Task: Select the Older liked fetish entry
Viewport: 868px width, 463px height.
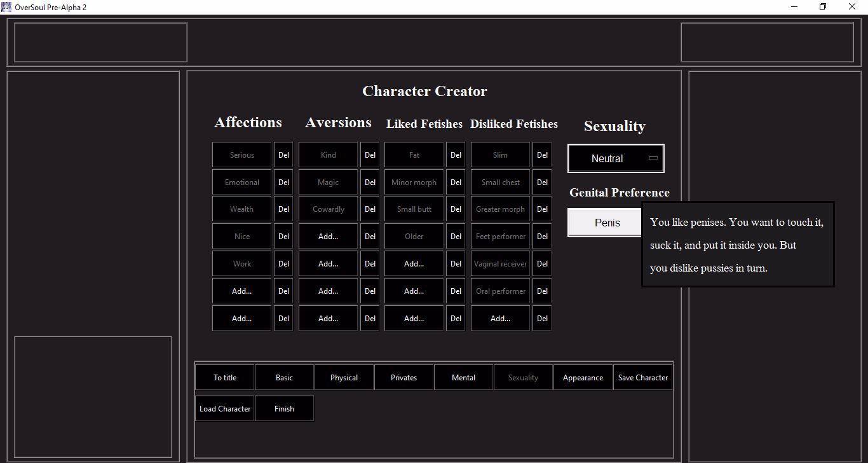Action: pos(414,236)
